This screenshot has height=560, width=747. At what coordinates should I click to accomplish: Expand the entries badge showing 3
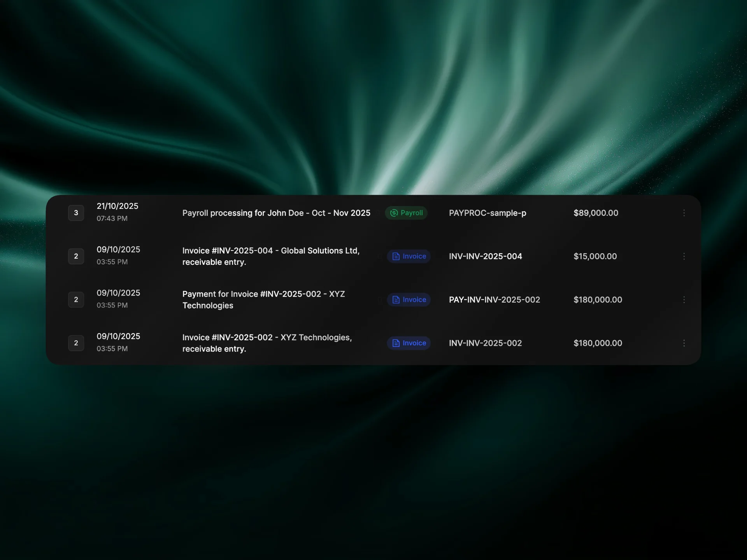(x=76, y=213)
